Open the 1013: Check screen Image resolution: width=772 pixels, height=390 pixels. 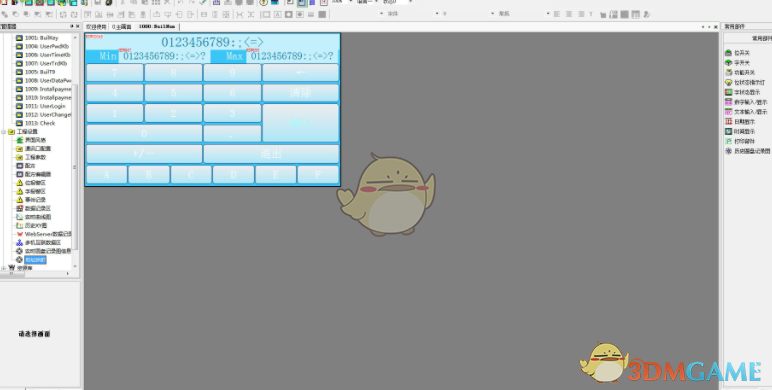pyautogui.click(x=35, y=123)
